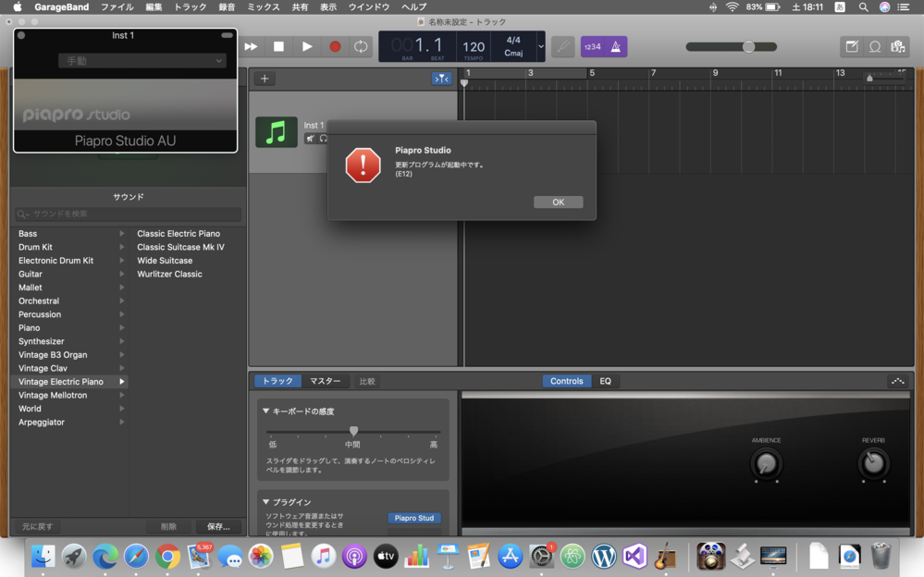Add a new track with plus button
This screenshot has width=924, height=577.
pyautogui.click(x=265, y=79)
